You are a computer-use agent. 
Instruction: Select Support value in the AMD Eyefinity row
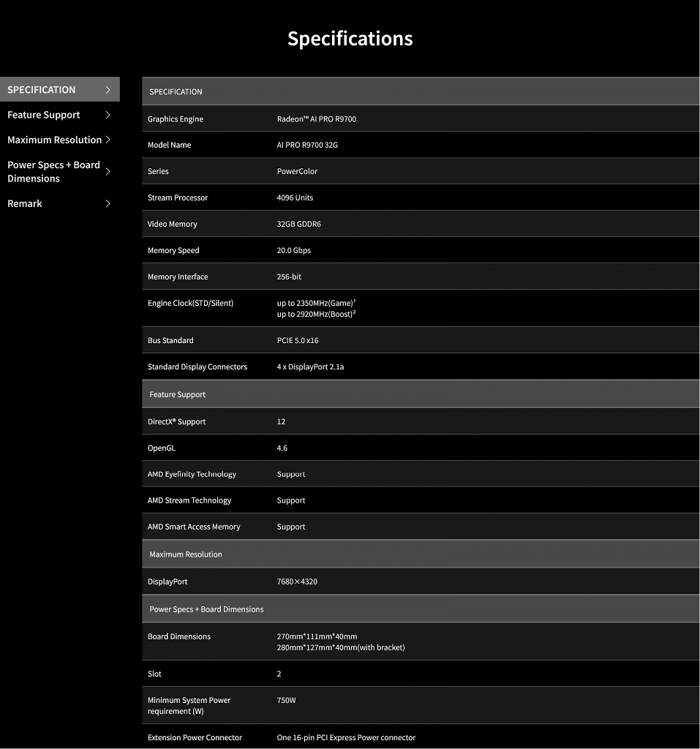[291, 474]
